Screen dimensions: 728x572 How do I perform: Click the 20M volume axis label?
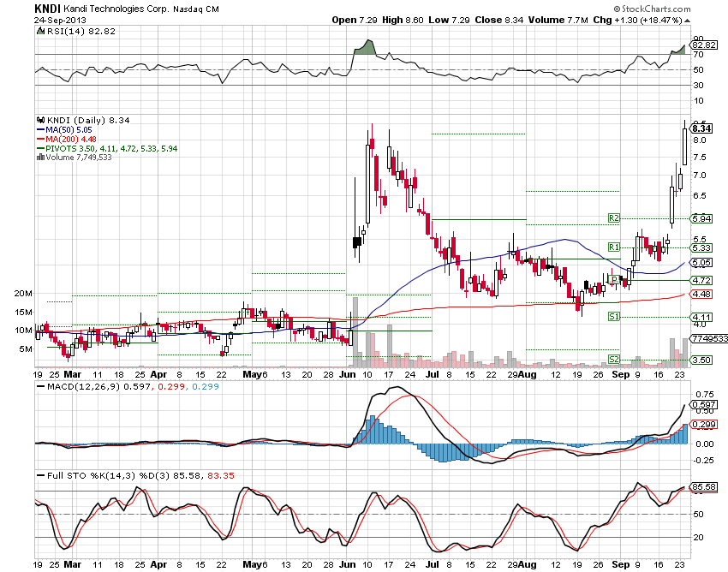pyautogui.click(x=23, y=294)
